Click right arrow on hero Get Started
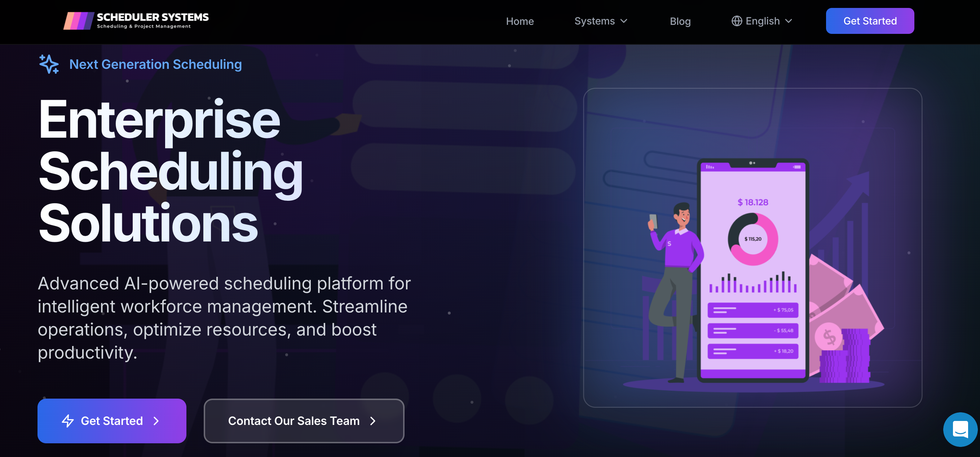This screenshot has height=457, width=980. point(156,421)
